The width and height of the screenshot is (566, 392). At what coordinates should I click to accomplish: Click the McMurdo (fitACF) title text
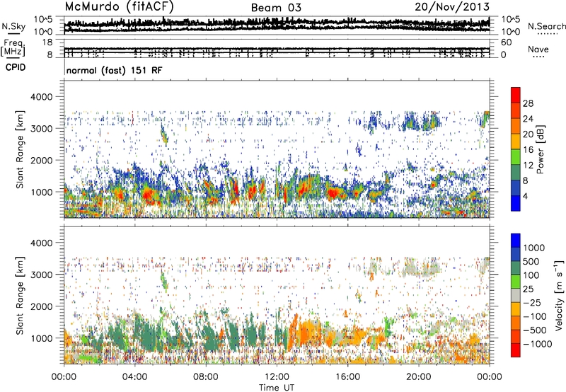click(119, 7)
